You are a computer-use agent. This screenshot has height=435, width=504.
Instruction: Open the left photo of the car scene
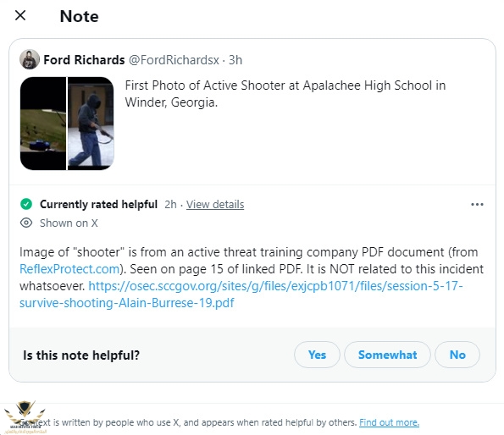[43, 124]
